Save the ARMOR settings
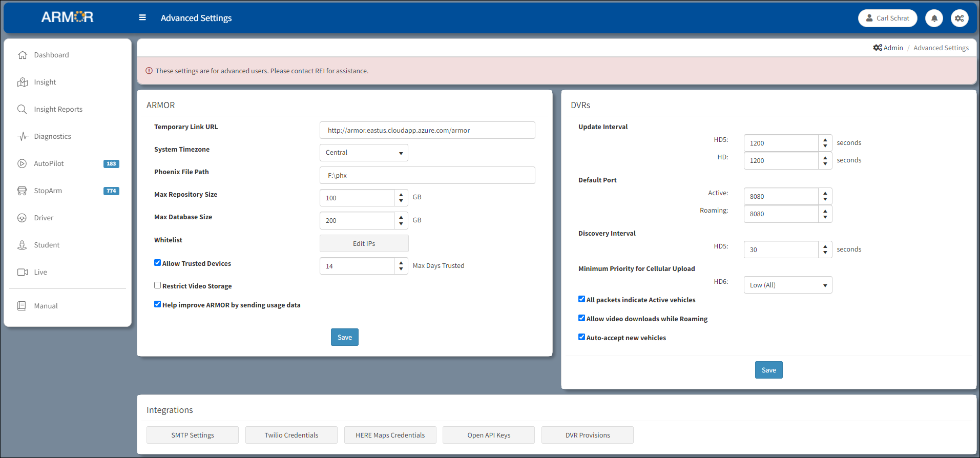 click(345, 337)
